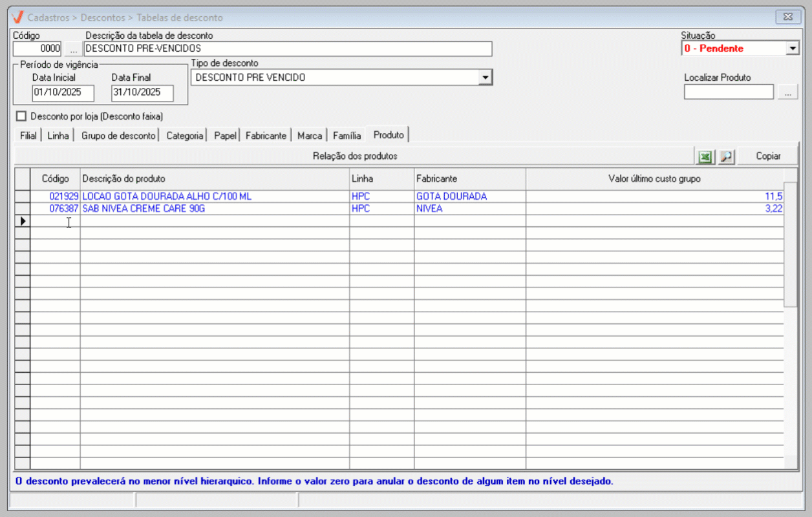Click the Descrição do produto column header
The width and height of the screenshot is (812, 517).
[214, 178]
